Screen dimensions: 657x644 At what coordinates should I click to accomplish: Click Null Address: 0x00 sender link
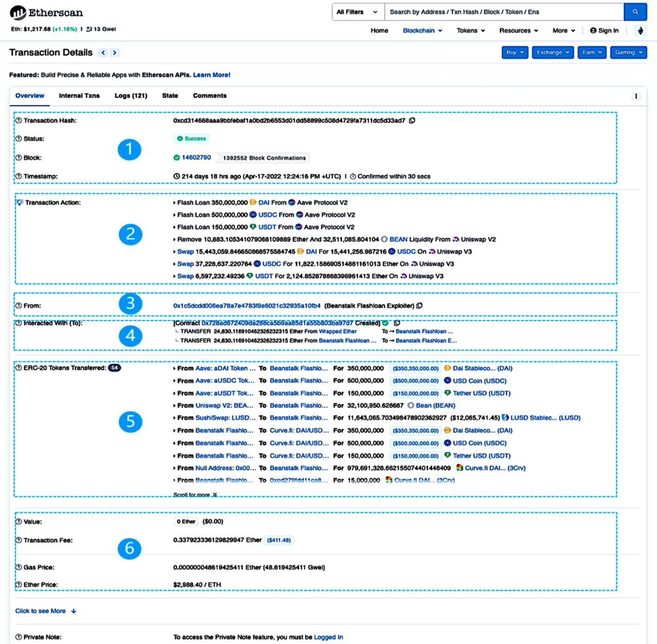225,468
